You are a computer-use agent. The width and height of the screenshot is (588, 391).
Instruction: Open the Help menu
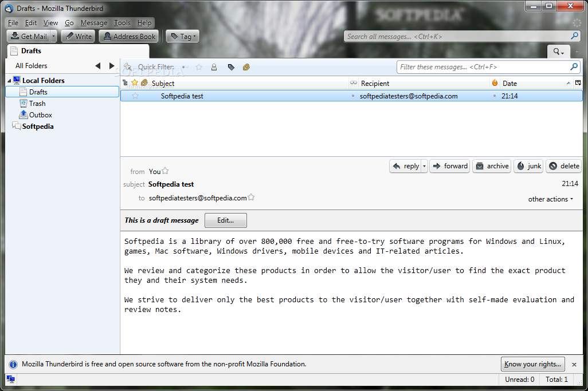pyautogui.click(x=144, y=23)
